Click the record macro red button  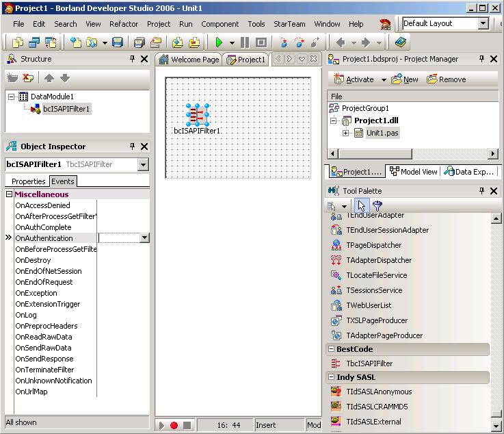[x=174, y=425]
